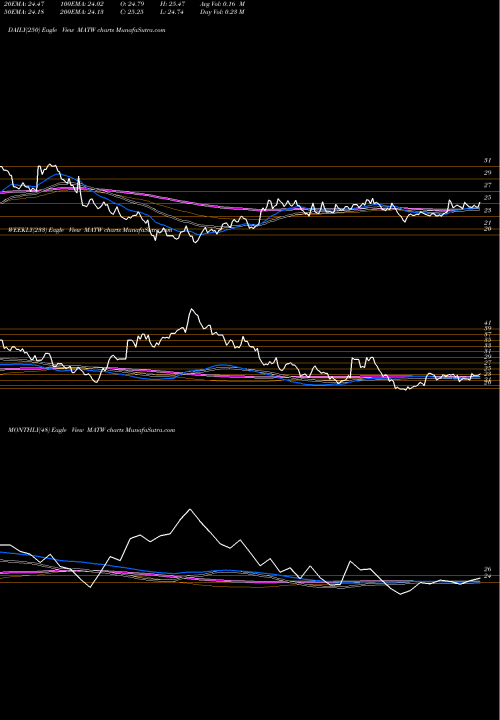Click the 50EMA: 24.18 value
Image resolution: width=500 pixels, height=720 pixels.
click(23, 12)
